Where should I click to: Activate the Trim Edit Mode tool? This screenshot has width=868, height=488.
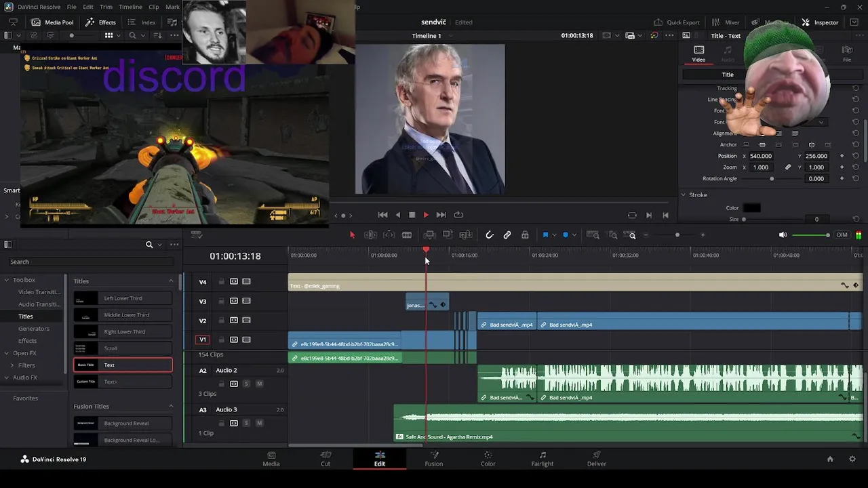[x=371, y=235]
